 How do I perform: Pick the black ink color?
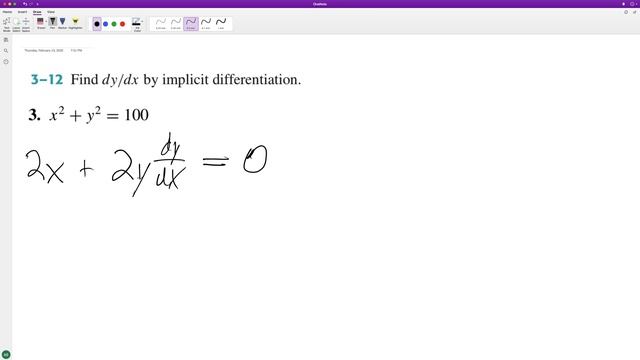(x=97, y=24)
